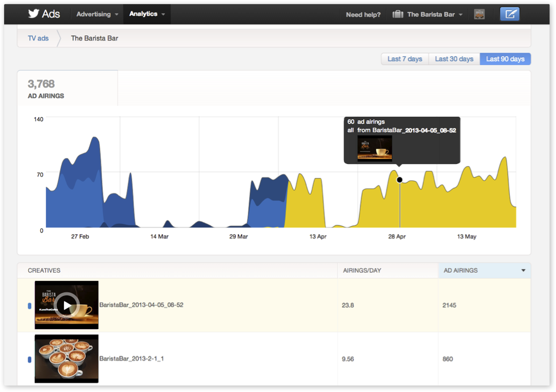Open the latte art cups thumbnail
The image size is (556, 392).
click(x=66, y=359)
